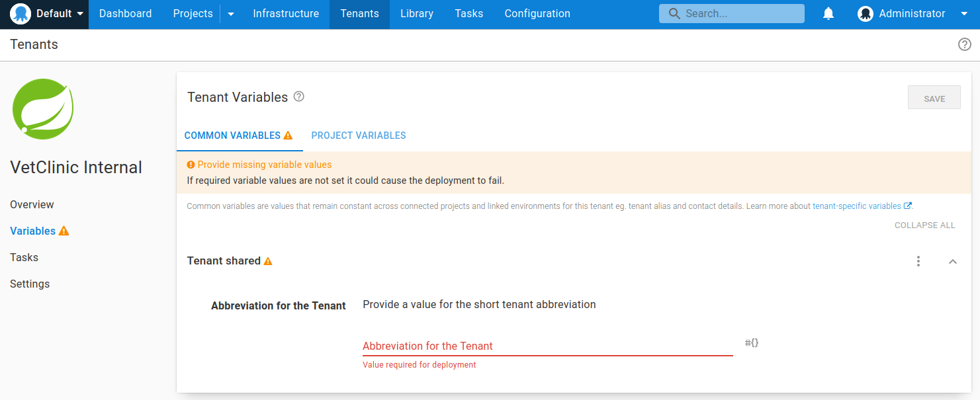The image size is (980, 400).
Task: Click Collapse All above the variable sections
Action: coord(924,225)
